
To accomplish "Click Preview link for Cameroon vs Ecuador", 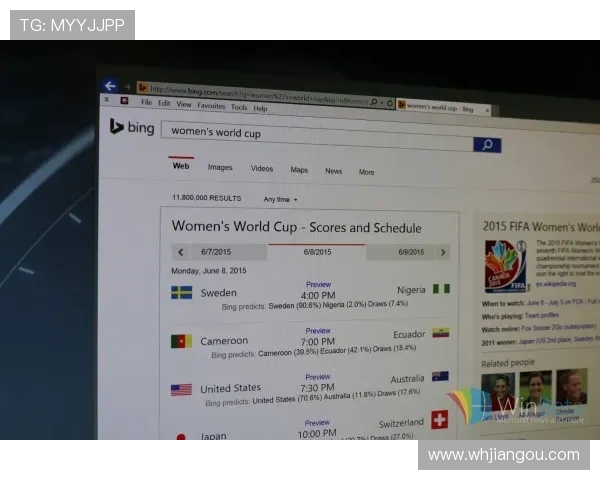I will (318, 330).
